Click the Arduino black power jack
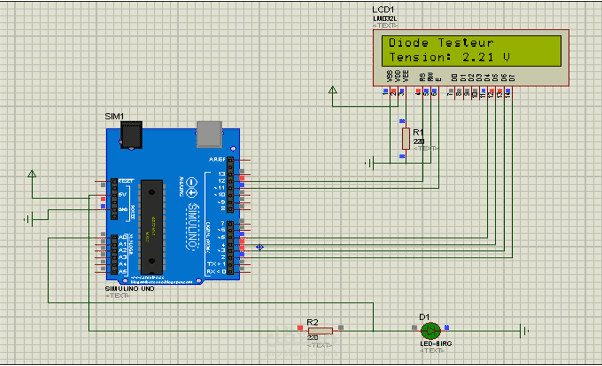The width and height of the screenshot is (602, 366). click(x=131, y=135)
